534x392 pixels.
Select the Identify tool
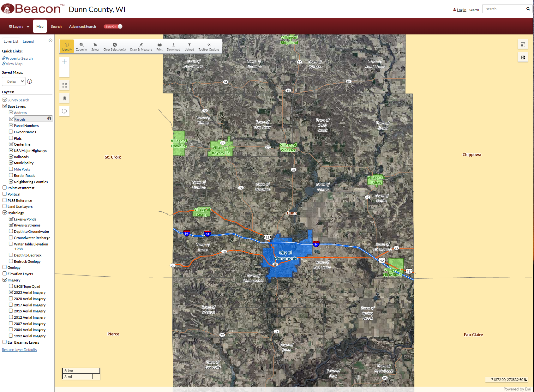(66, 46)
